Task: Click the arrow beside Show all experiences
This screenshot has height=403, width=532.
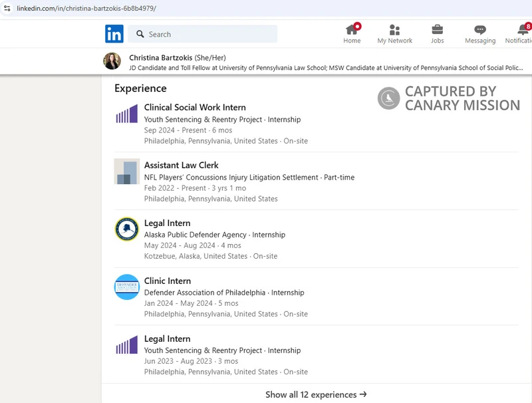Action: click(x=363, y=394)
